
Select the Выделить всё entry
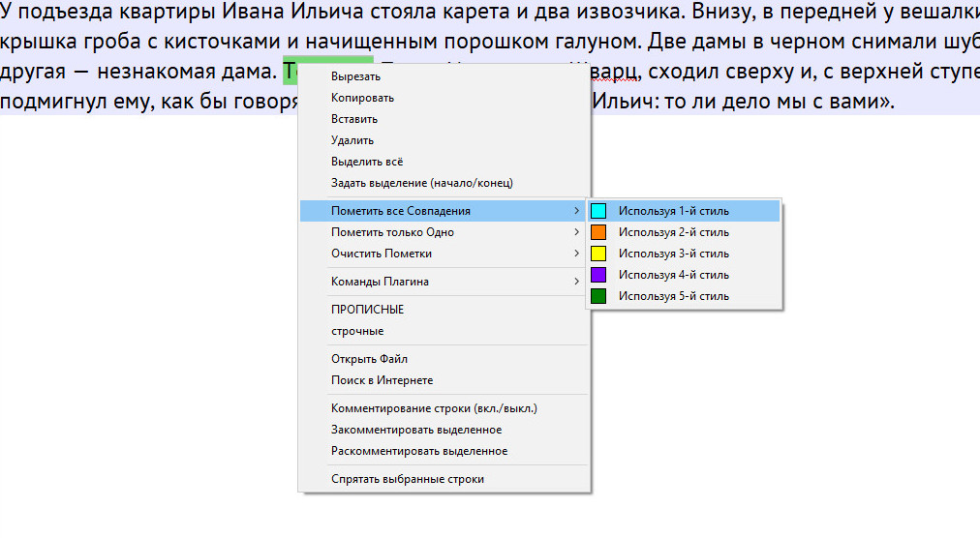[x=444, y=162]
